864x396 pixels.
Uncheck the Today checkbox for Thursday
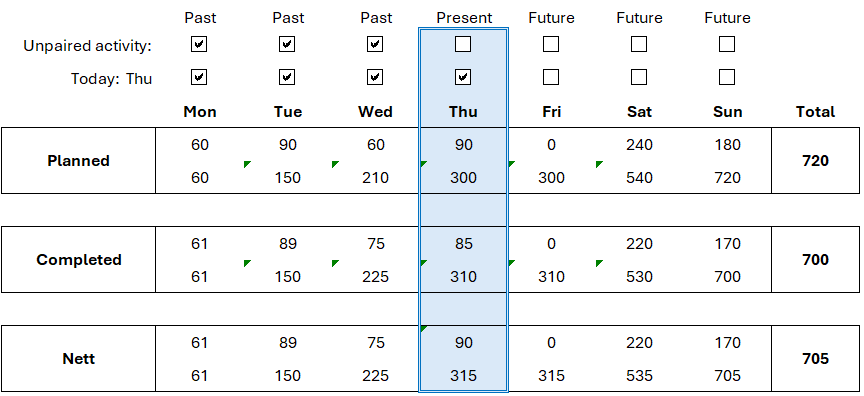[463, 77]
